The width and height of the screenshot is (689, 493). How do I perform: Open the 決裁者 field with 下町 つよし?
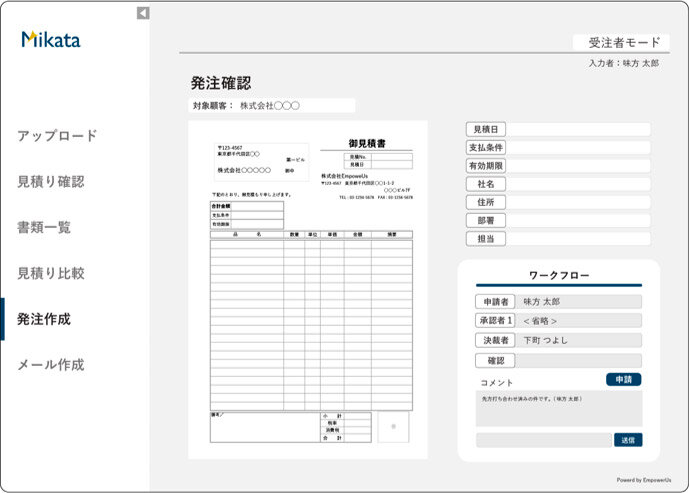click(579, 341)
